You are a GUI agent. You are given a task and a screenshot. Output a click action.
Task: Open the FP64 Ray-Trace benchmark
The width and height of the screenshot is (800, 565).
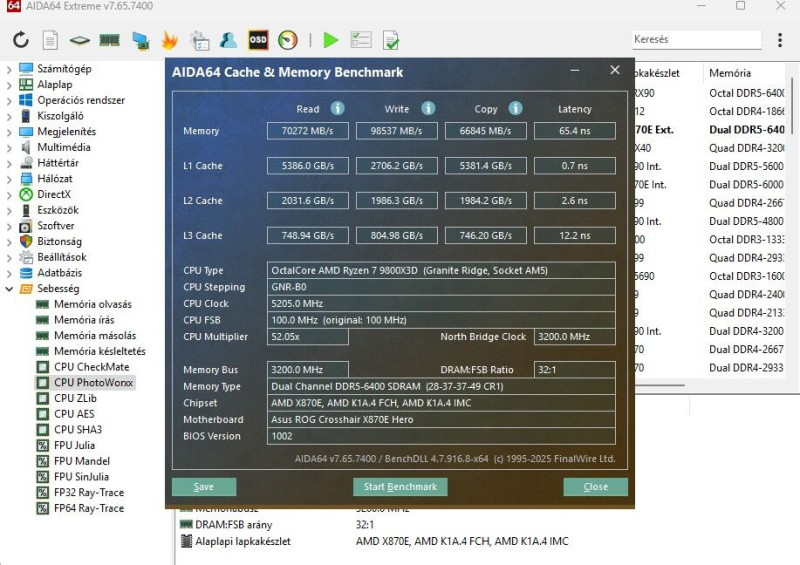coord(89,508)
